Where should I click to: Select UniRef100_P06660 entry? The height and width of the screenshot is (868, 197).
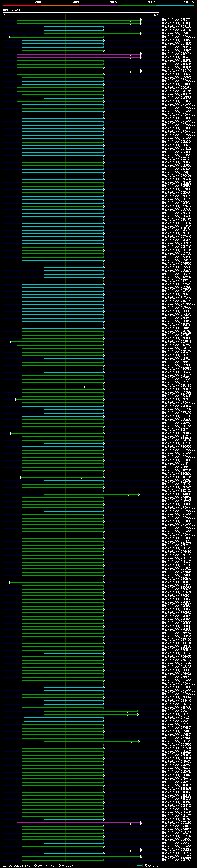[176, 74]
